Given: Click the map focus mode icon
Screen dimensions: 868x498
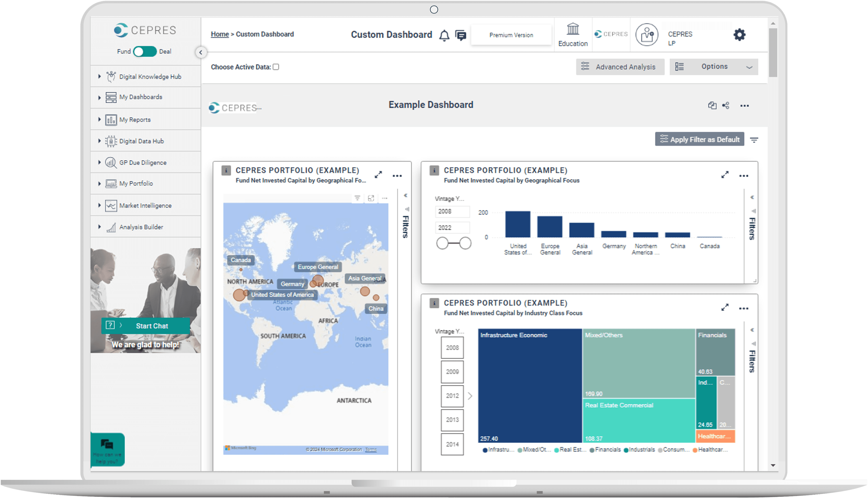Looking at the screenshot, I should (x=371, y=198).
